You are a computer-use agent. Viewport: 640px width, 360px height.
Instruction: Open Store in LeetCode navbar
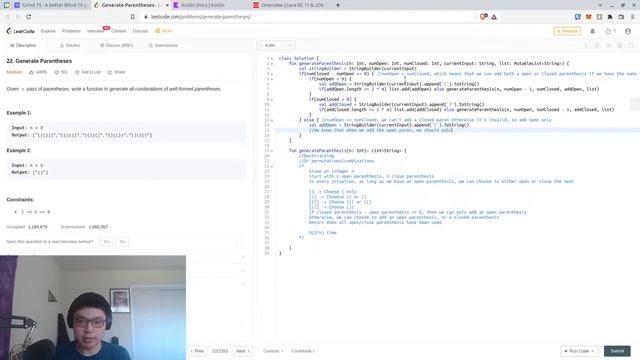point(164,31)
